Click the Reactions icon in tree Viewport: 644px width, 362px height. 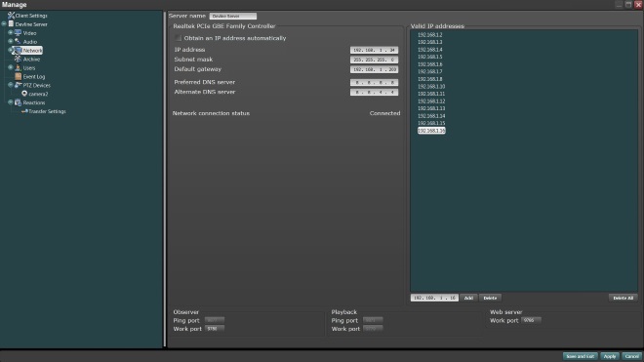pyautogui.click(x=19, y=102)
